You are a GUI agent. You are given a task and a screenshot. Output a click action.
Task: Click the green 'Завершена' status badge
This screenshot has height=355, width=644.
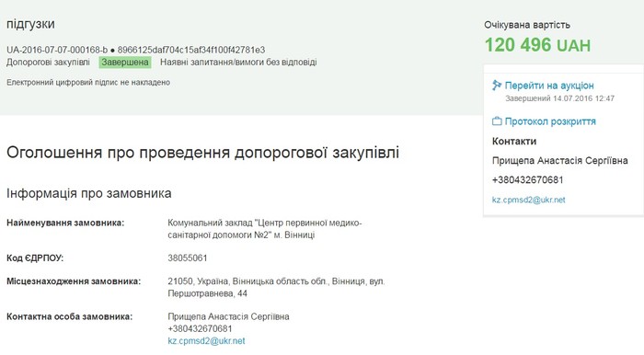tap(125, 63)
